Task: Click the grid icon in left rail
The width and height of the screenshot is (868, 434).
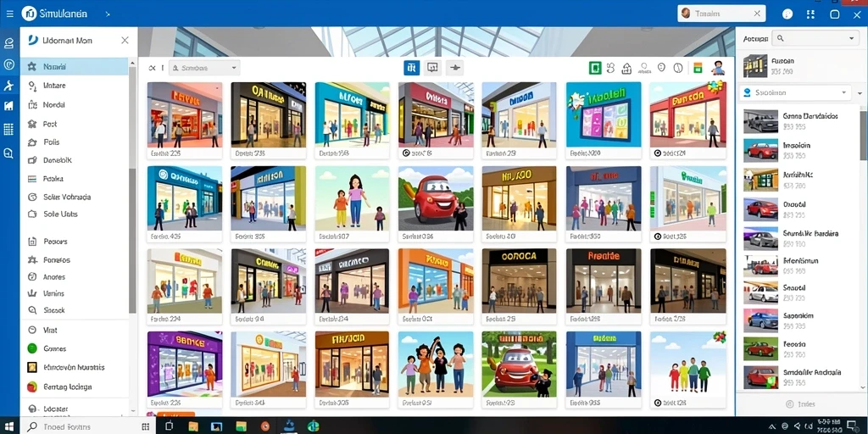Action: pyautogui.click(x=8, y=130)
